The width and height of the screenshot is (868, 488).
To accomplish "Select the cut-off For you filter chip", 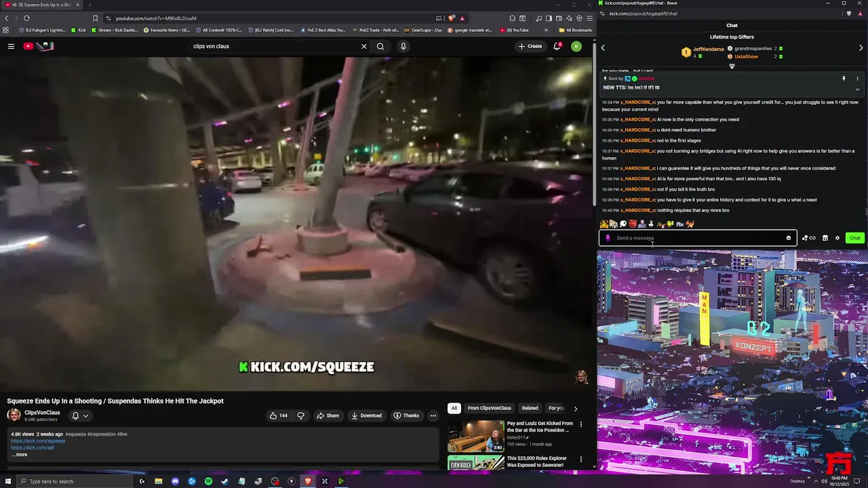I will [556, 408].
